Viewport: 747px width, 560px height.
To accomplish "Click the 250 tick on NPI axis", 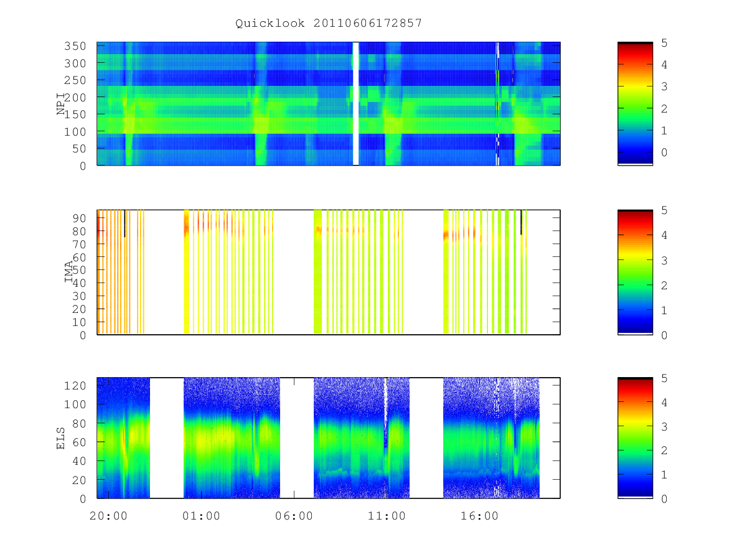I will click(75, 80).
